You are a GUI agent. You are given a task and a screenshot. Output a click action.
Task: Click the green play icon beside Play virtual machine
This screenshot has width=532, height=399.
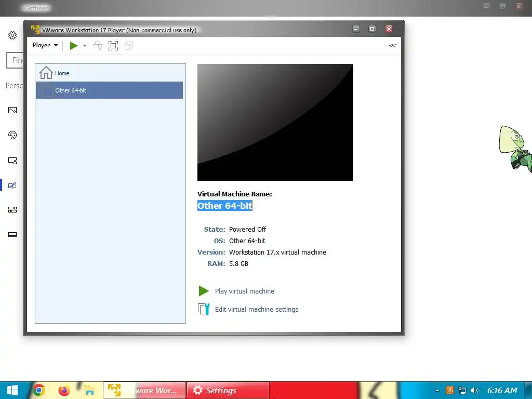(204, 291)
